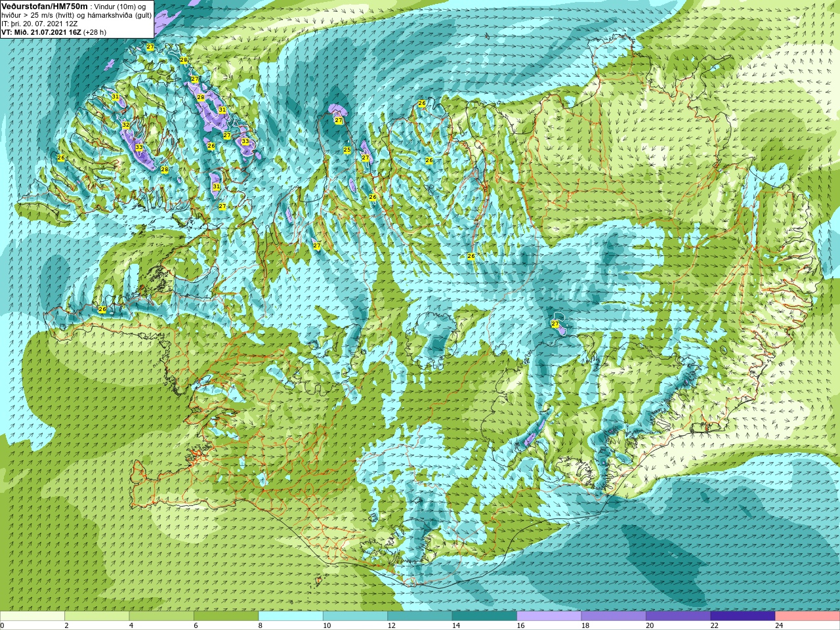Click the legend scale label '14'
The height and width of the screenshot is (630, 840).
(x=456, y=626)
